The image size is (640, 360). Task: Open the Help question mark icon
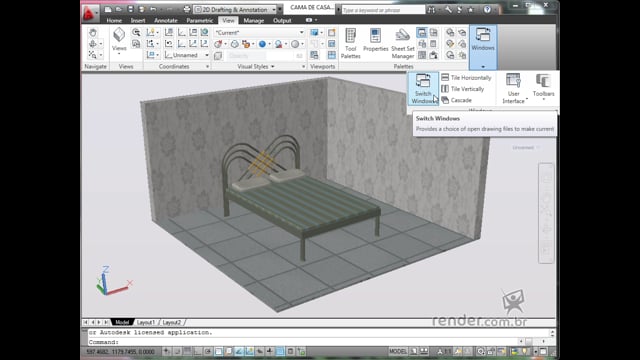[x=487, y=9]
